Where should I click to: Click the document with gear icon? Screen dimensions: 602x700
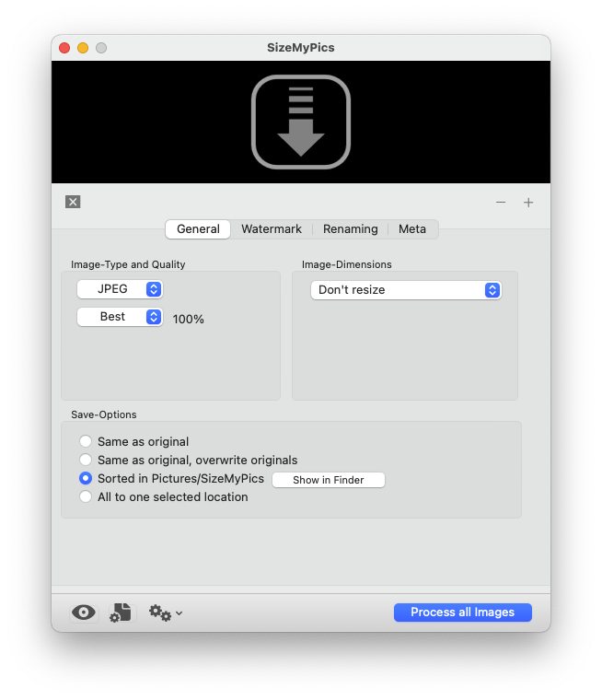(x=121, y=612)
